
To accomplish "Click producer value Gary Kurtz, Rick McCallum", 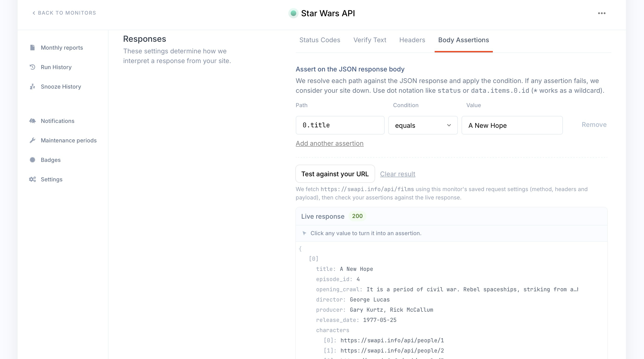I will tap(391, 310).
